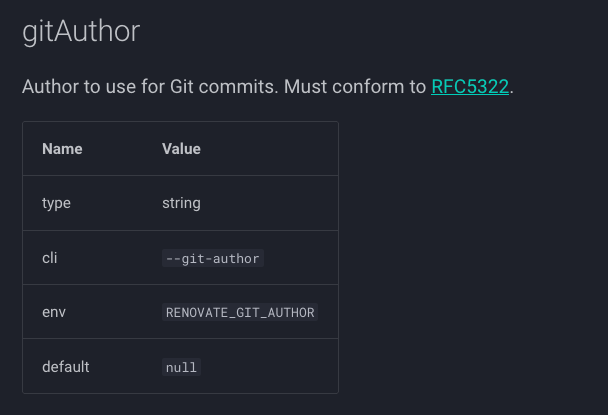The height and width of the screenshot is (415, 608).
Task: Click the --git-author code value
Action: [212, 258]
